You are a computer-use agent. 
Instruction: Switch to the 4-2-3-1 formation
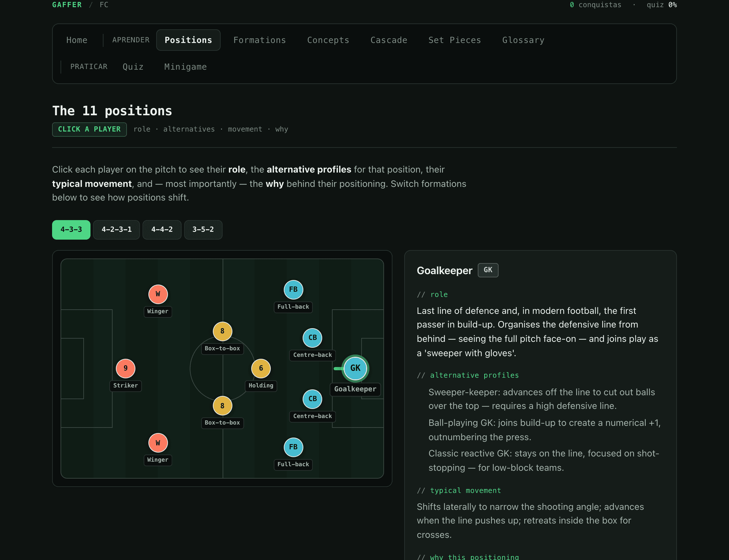point(117,230)
